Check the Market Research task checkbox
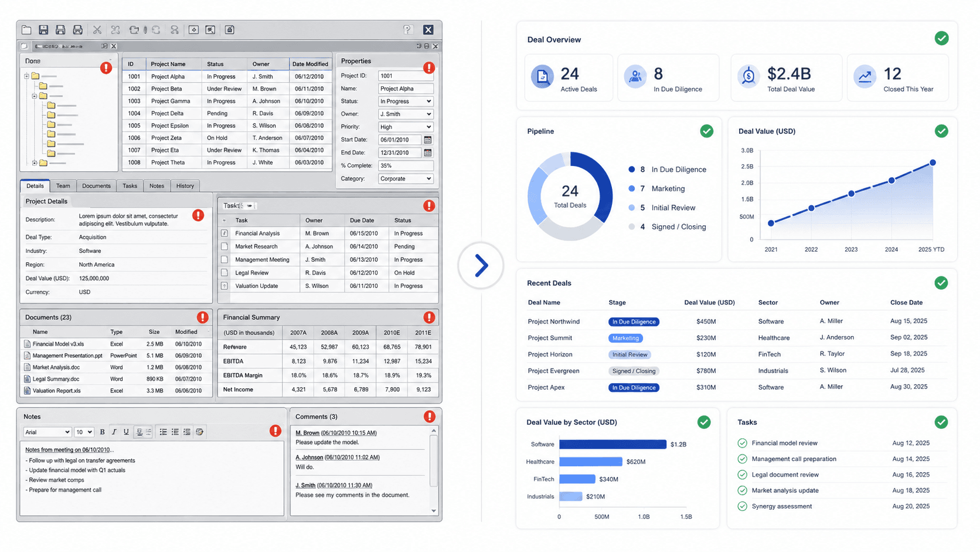Screen dimensions: 980x552 coord(224,246)
